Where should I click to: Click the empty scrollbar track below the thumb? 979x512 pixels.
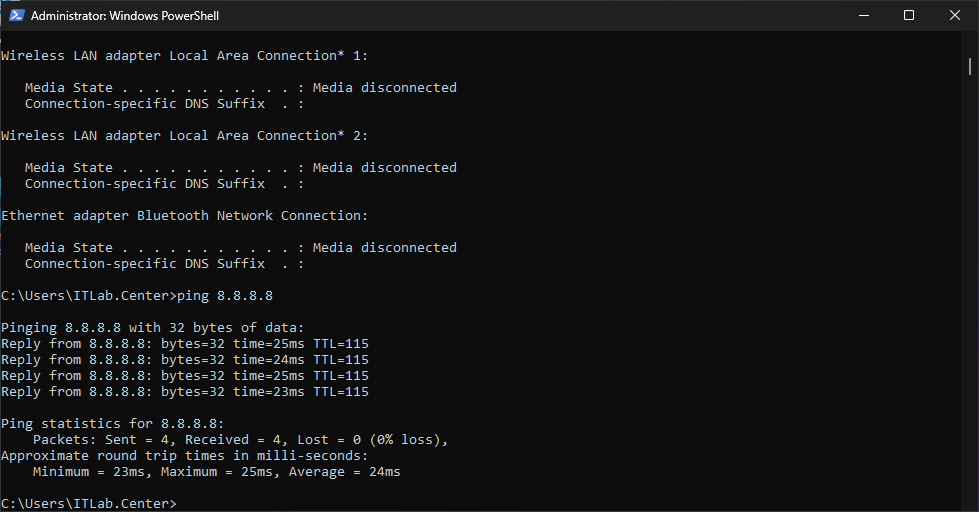(x=970, y=300)
